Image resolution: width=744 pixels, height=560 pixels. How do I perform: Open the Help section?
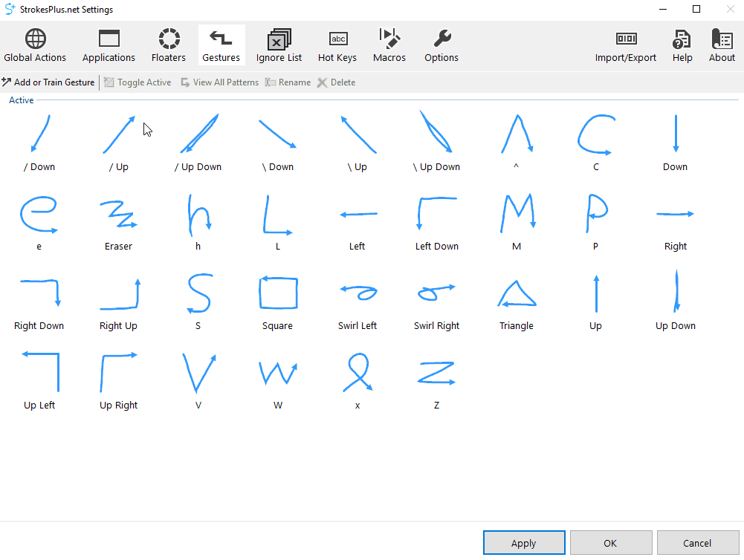682,45
